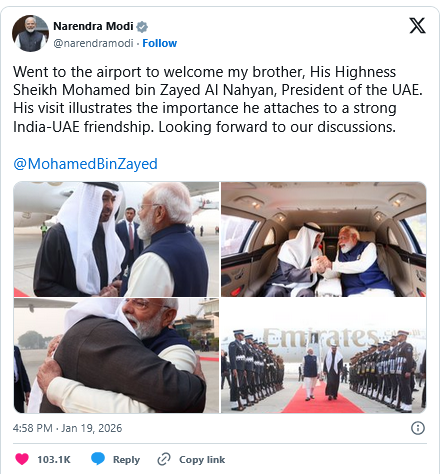Click the Reply text label
This screenshot has height=474, width=442.
(126, 459)
